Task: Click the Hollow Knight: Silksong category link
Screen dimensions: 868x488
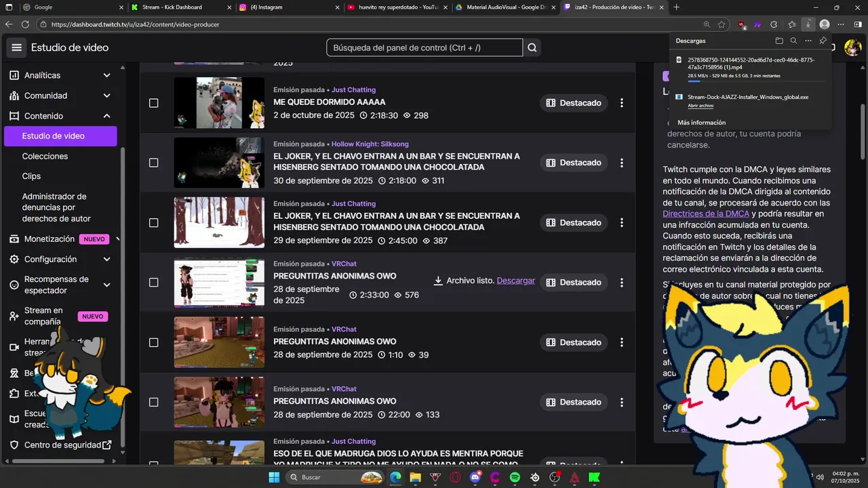Action: 370,144
